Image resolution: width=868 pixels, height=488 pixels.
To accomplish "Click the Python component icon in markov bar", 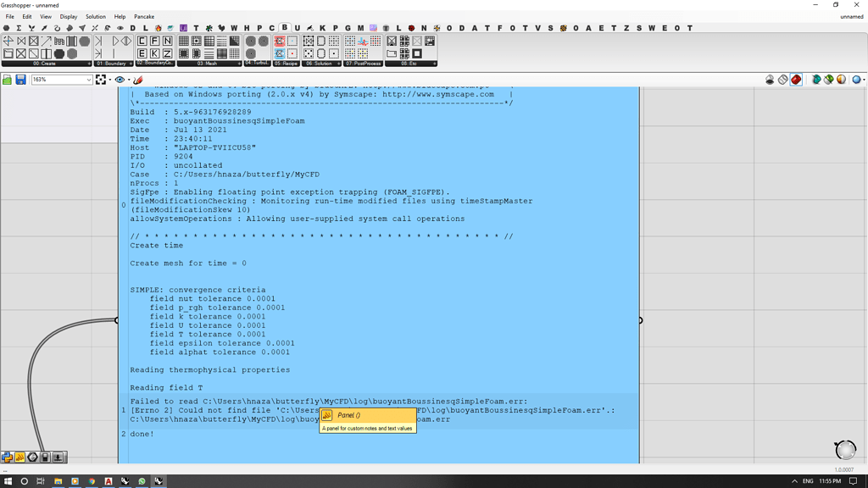I will click(7, 457).
